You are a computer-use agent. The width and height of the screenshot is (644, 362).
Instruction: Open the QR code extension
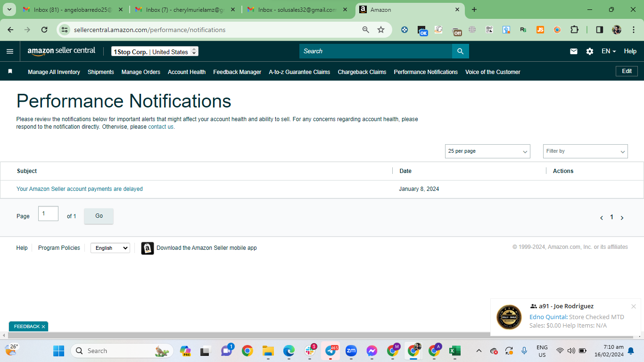(x=489, y=30)
